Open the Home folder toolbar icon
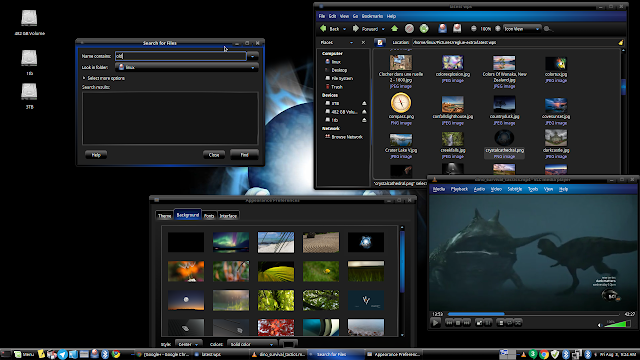This screenshot has height=360, width=640. coord(442,28)
